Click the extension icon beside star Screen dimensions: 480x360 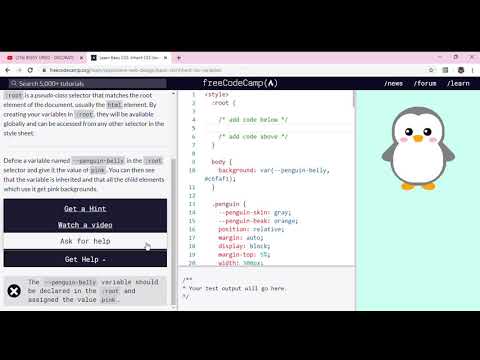[445, 70]
